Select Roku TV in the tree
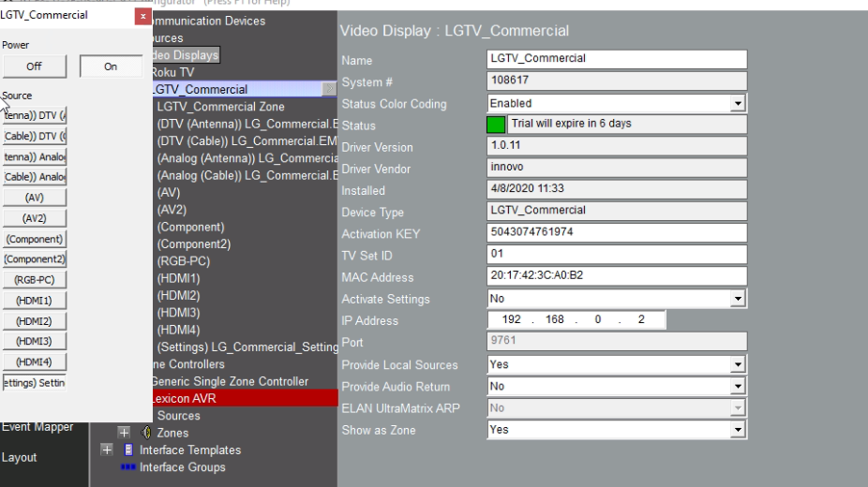 click(172, 72)
